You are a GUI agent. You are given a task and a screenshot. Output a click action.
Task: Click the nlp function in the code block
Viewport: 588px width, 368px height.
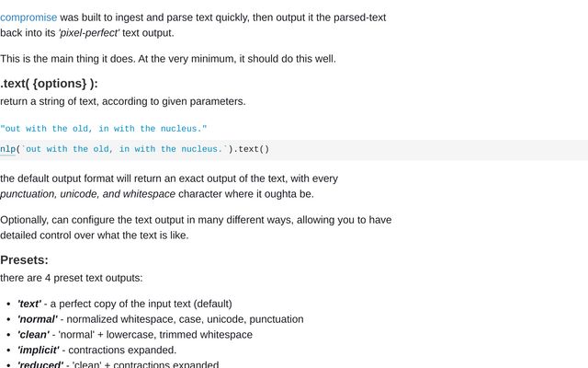tap(7, 149)
